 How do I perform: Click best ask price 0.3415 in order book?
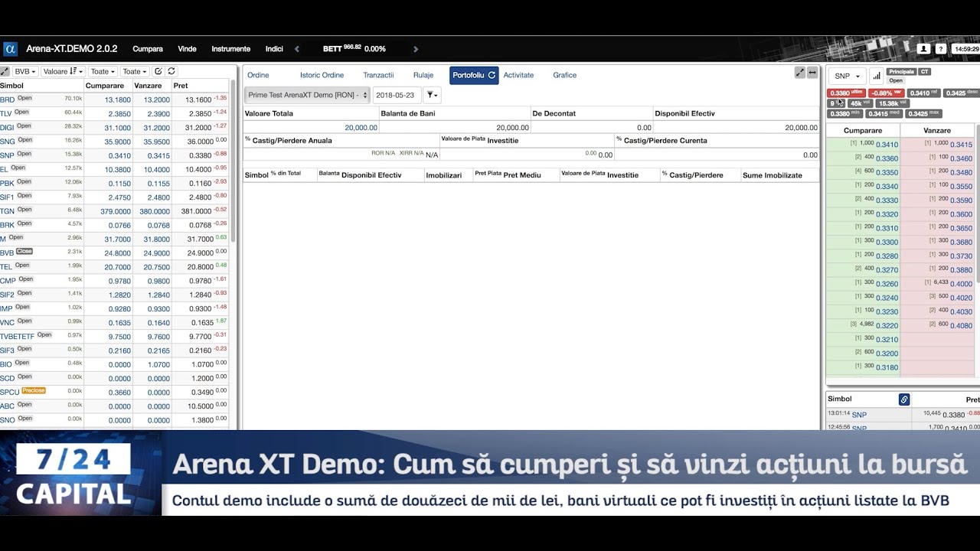coord(962,145)
